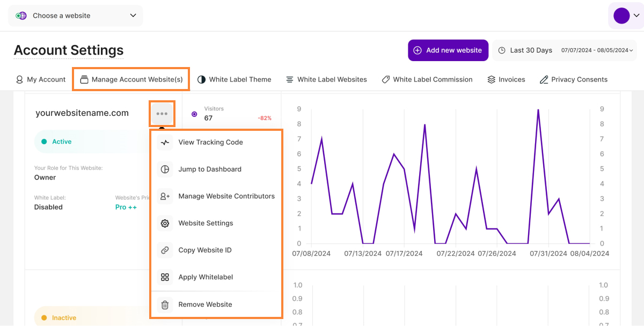Click the View Tracking Code pulse icon
Screen dimensions: 644x326
tap(165, 143)
